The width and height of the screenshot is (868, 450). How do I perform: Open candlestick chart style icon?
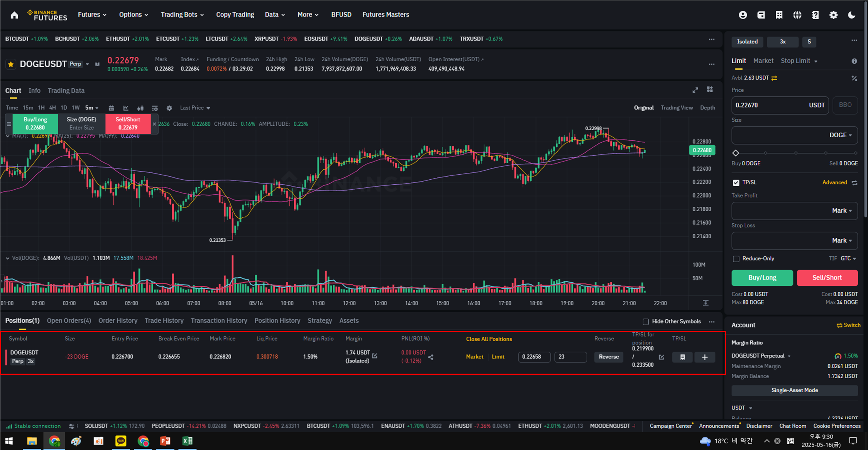click(140, 108)
